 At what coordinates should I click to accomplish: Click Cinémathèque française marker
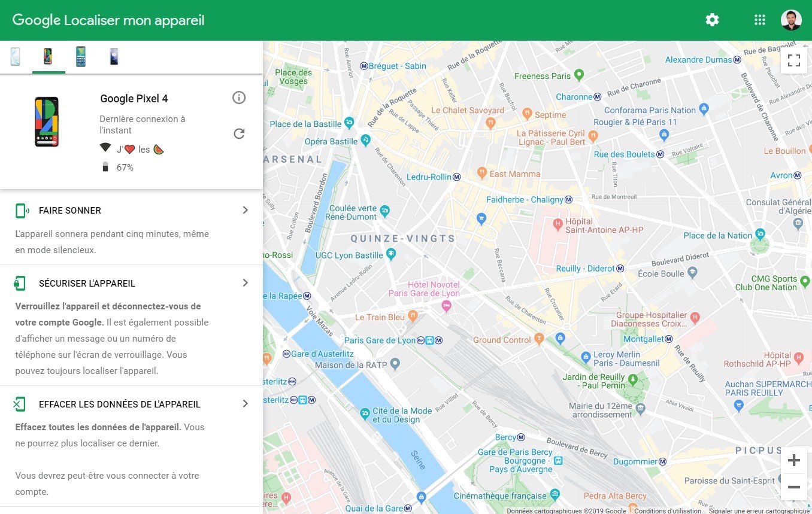click(555, 494)
